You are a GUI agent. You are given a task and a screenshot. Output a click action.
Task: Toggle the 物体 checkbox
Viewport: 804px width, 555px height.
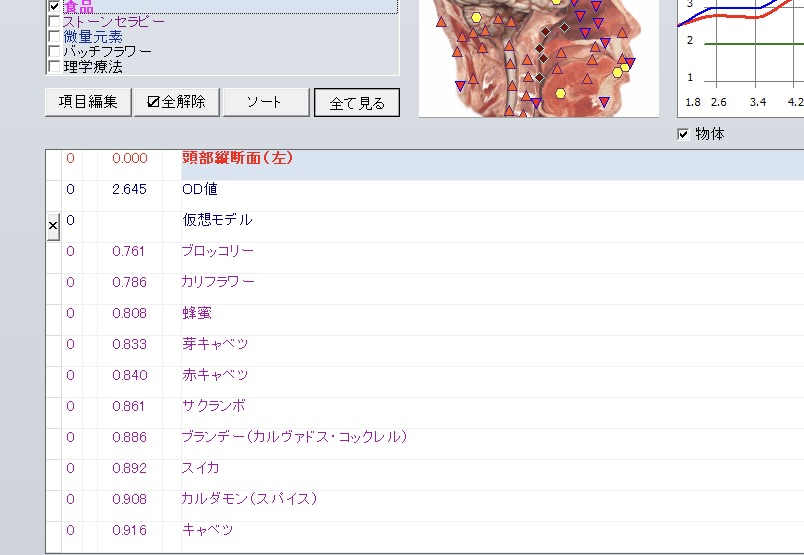tap(684, 134)
